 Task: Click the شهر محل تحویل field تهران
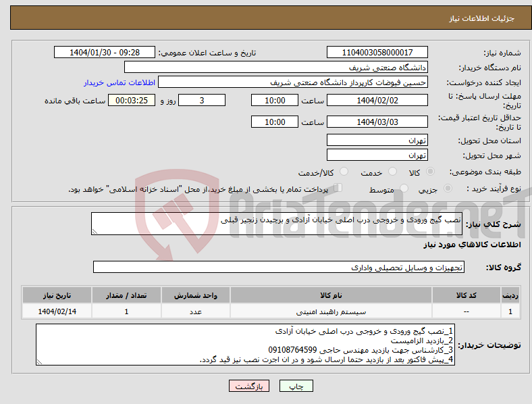pos(377,155)
